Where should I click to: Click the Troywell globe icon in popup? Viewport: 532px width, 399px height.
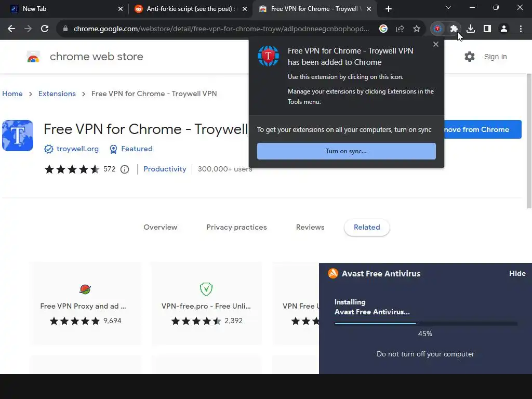point(269,56)
